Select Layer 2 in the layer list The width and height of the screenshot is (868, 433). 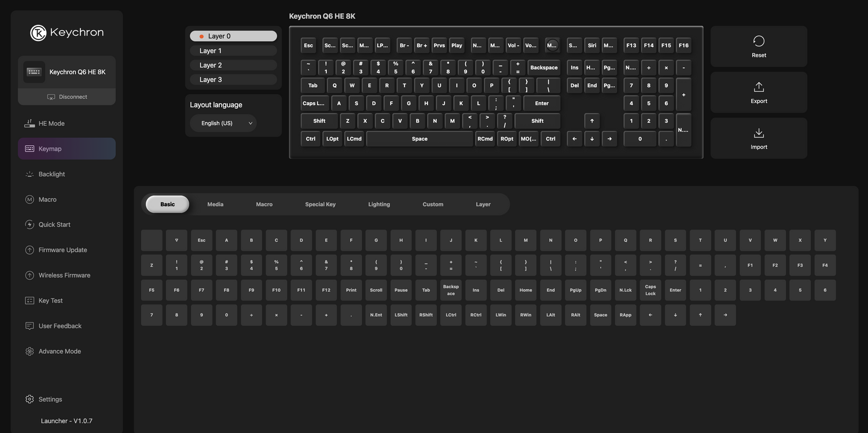pos(233,65)
